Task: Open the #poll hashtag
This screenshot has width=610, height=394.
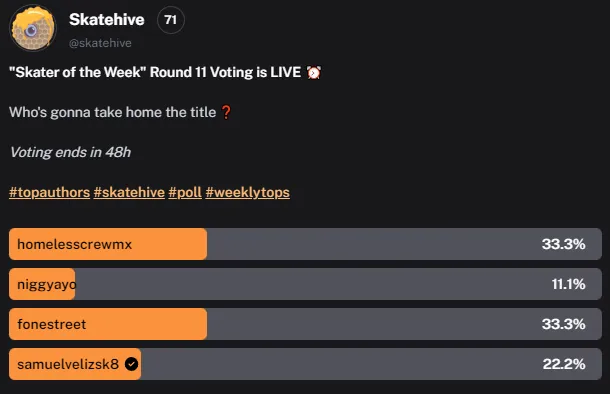Action: coord(185,192)
